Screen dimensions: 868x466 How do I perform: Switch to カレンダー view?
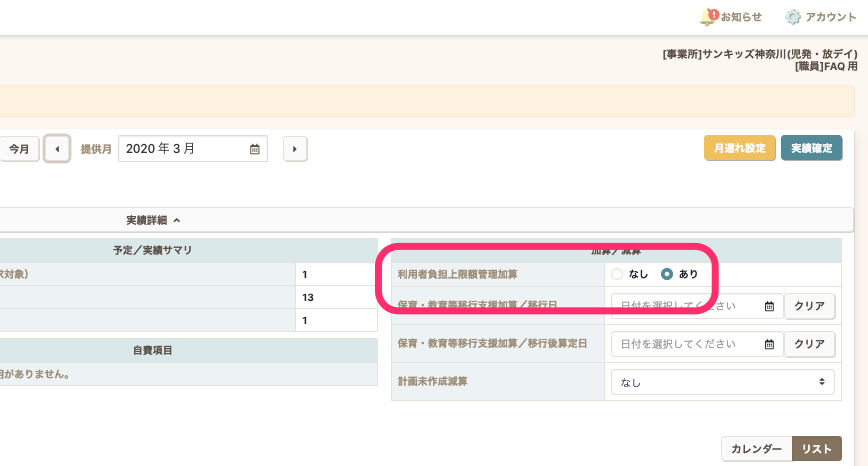756,449
